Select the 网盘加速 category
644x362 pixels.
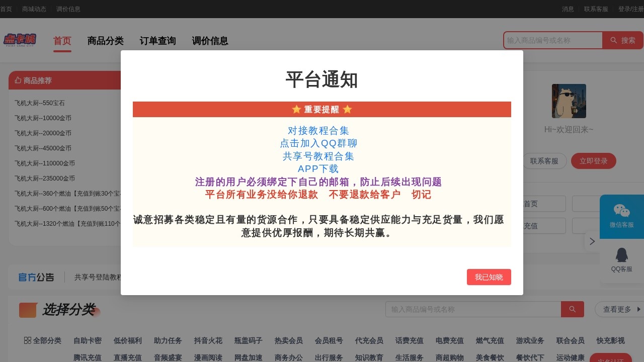click(249, 357)
